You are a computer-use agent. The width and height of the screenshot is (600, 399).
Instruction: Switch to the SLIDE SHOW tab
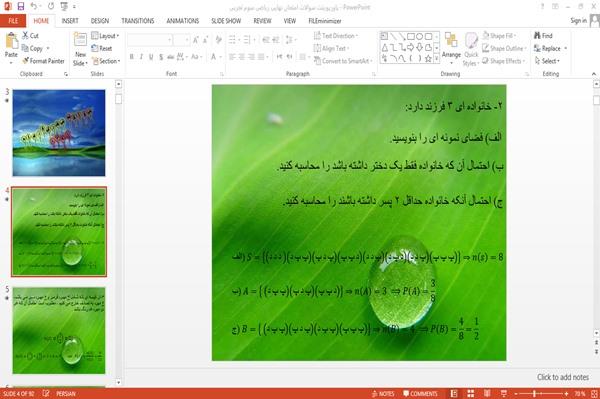(226, 21)
